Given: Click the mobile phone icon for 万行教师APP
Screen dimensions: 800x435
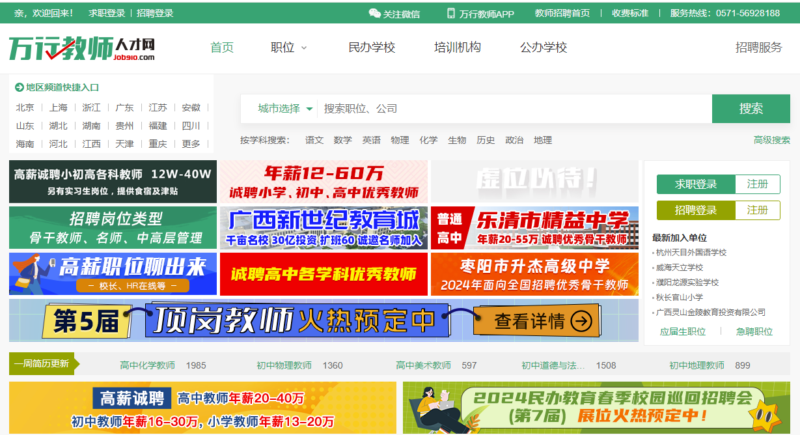Looking at the screenshot, I should point(450,14).
